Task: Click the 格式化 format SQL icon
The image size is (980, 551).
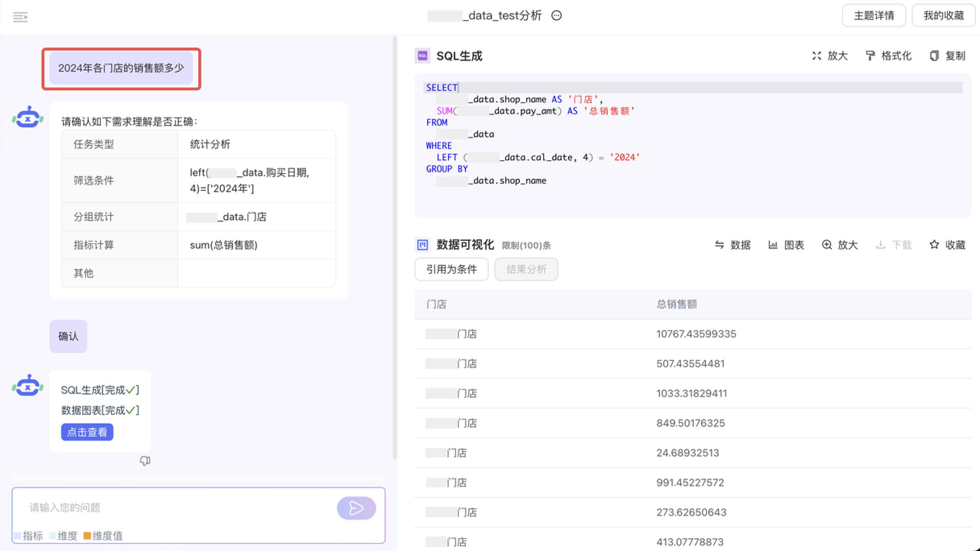Action: pos(870,56)
